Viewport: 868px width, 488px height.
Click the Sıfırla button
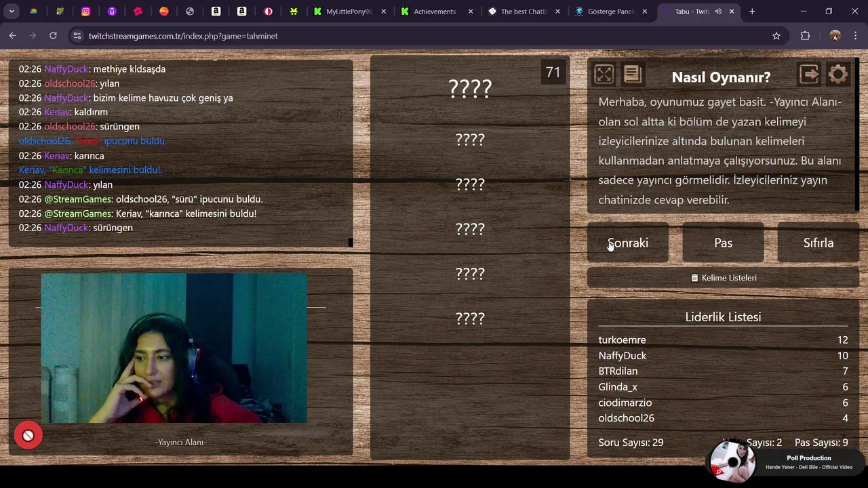point(818,243)
